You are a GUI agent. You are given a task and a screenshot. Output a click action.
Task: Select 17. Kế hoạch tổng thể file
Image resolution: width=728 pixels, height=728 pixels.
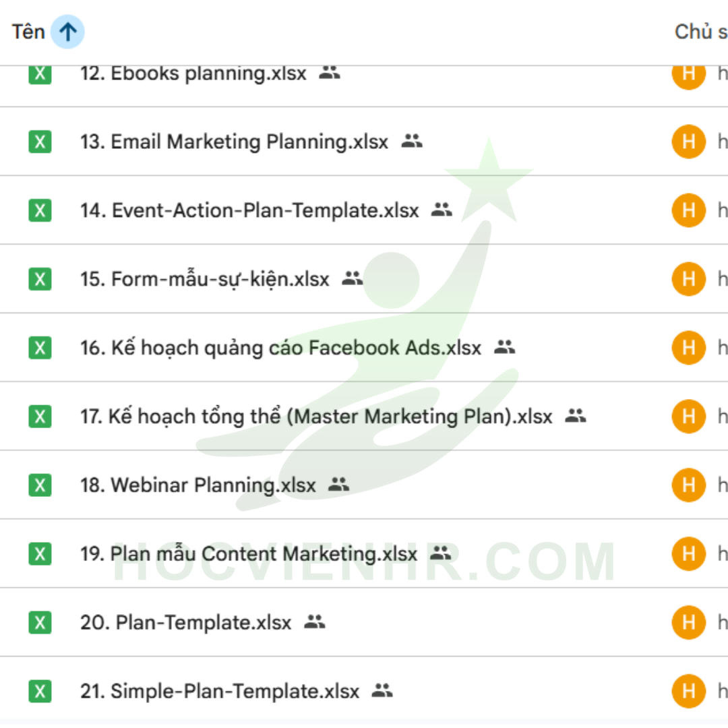316,417
